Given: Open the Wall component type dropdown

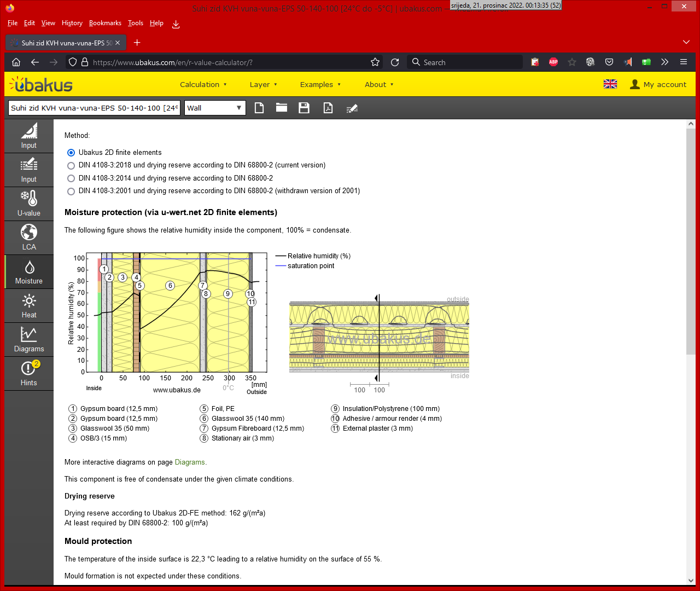Looking at the screenshot, I should (215, 108).
